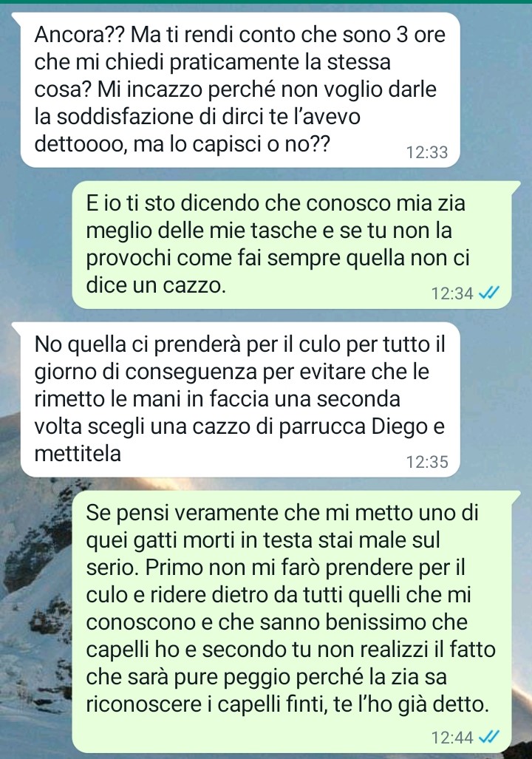Image resolution: width=532 pixels, height=759 pixels.
Task: Click the 12:33 message timestamp
Action: (427, 152)
